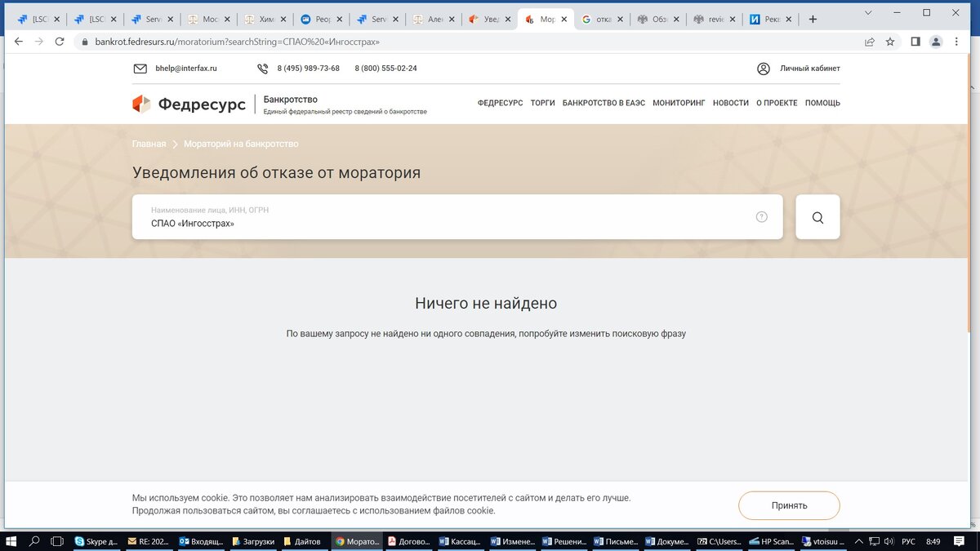The height and width of the screenshot is (551, 980).
Task: Open the НОВОСТИ menu item
Action: click(730, 103)
